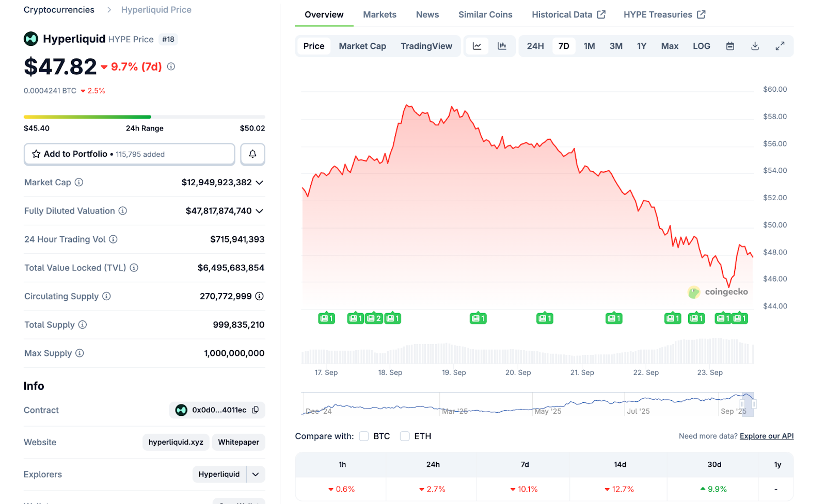Enable the BTC comparison checkbox

click(x=364, y=436)
